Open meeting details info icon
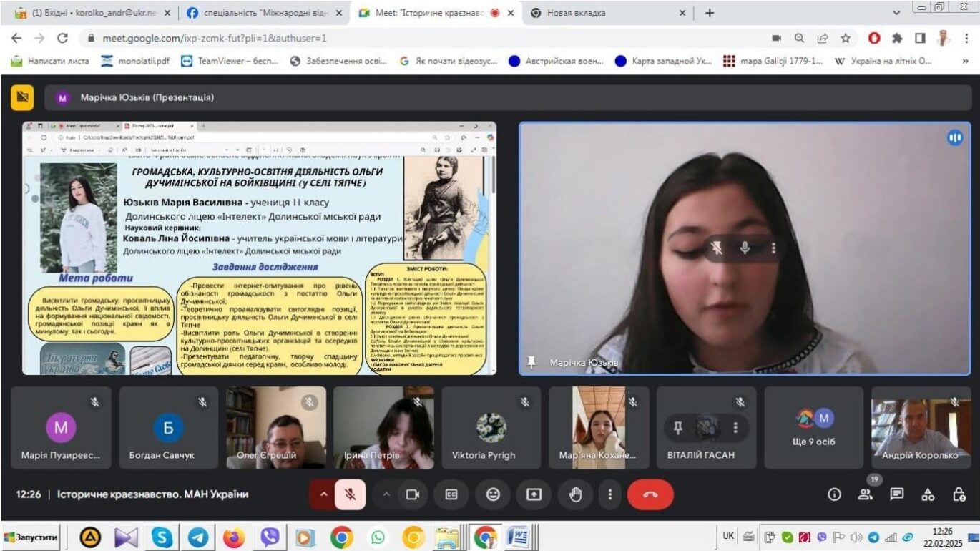 point(834,494)
